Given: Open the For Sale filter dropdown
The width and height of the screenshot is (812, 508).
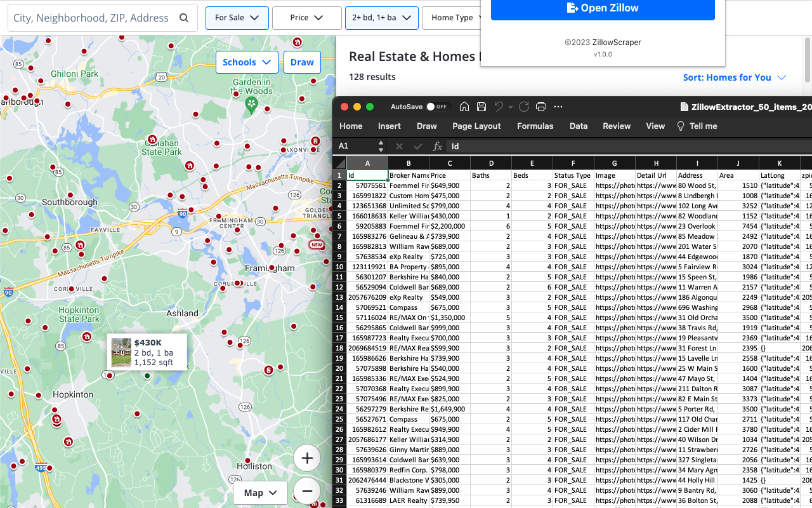Looking at the screenshot, I should pyautogui.click(x=237, y=18).
